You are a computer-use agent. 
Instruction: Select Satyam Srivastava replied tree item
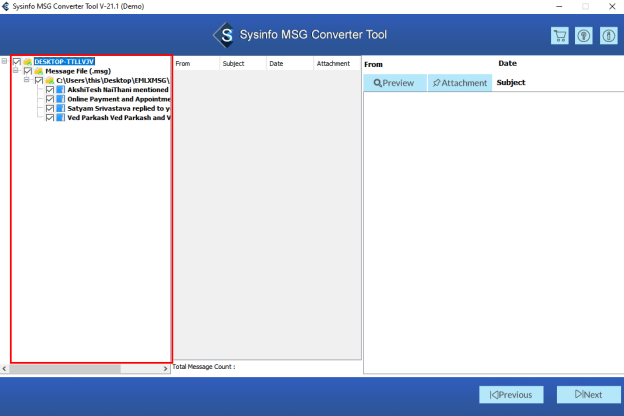119,108
